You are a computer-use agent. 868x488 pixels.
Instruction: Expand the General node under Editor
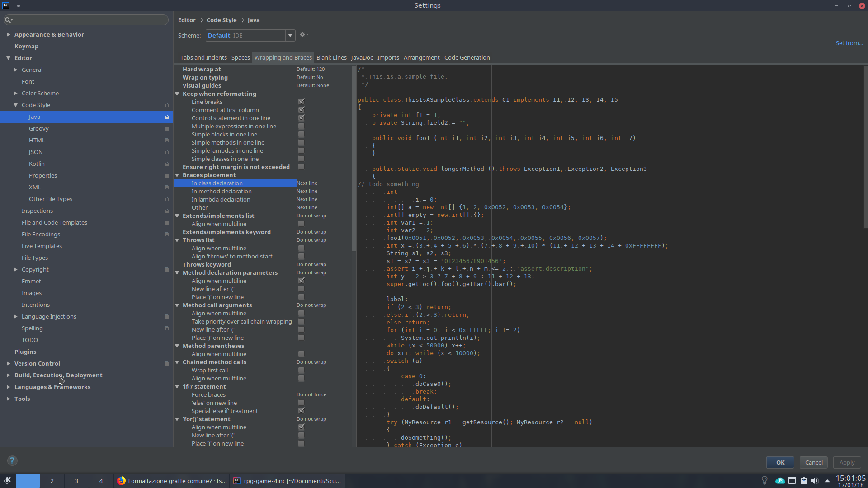(15, 70)
